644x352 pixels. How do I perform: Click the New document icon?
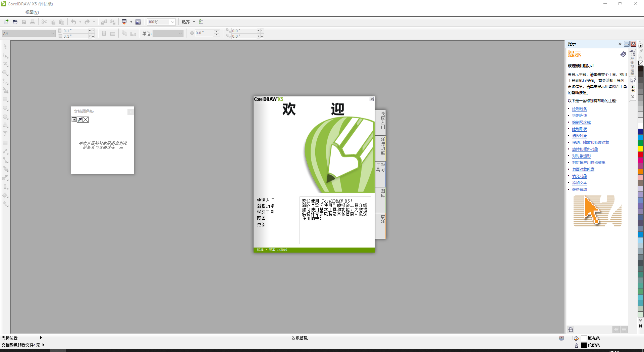[x=6, y=22]
